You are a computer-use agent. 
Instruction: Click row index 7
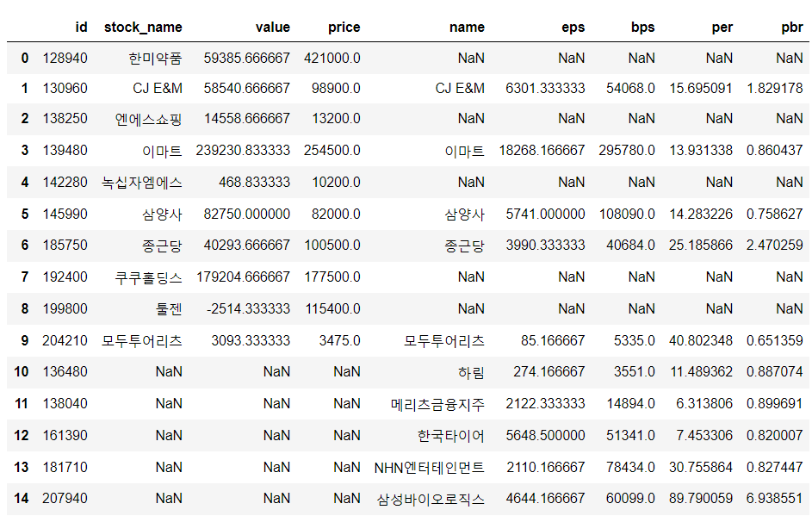[x=25, y=277]
